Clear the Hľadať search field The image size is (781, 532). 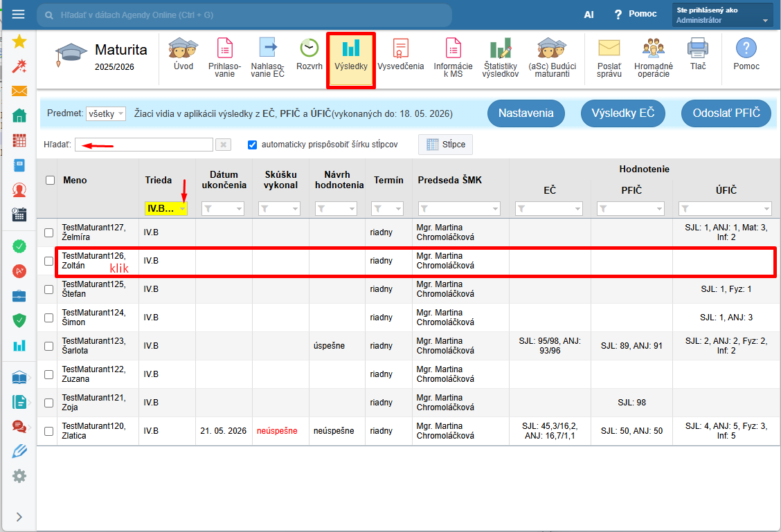(223, 145)
